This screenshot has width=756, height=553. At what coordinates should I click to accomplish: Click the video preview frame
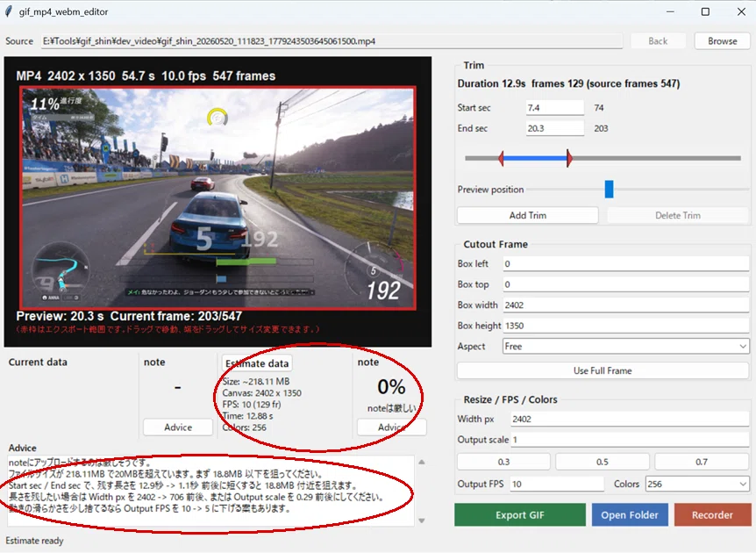(x=218, y=197)
